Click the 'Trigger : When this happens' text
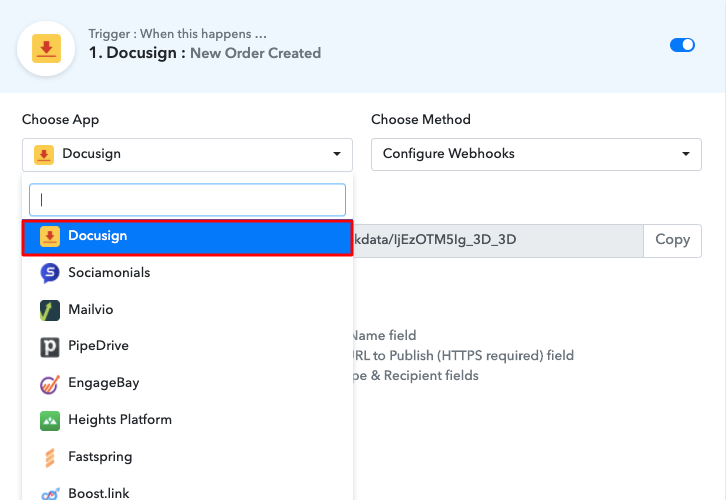726x500 pixels. pos(177,34)
